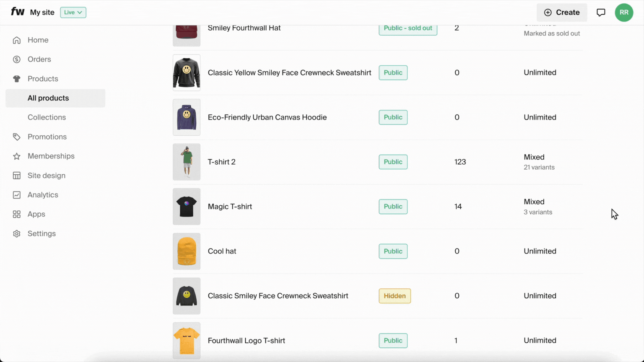Click the Orders dollar icon in the sidebar
644x362 pixels.
pos(16,59)
